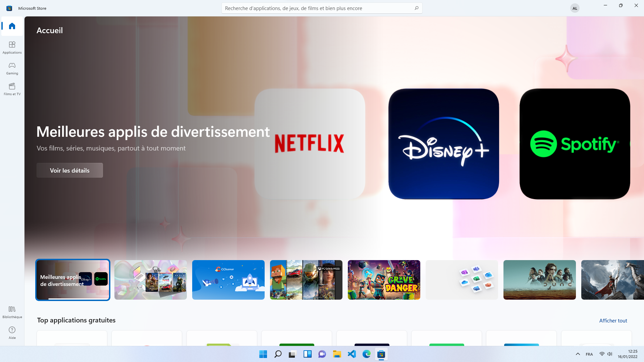
Task: Click the search magnifier icon in search box
Action: coord(416,8)
